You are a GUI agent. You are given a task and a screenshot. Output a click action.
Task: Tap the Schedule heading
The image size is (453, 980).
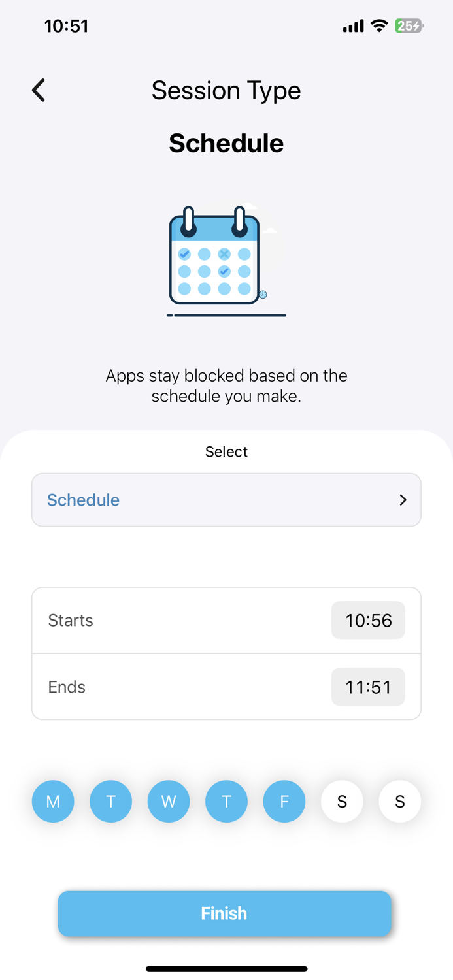tap(226, 142)
